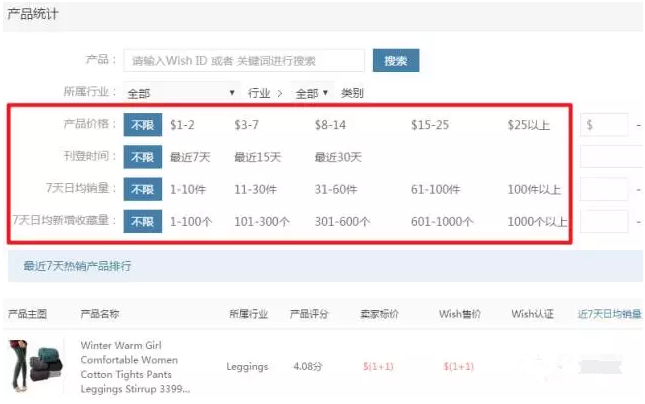Choose 1-10件 daily sales filter
645x404 pixels.
[x=188, y=189]
